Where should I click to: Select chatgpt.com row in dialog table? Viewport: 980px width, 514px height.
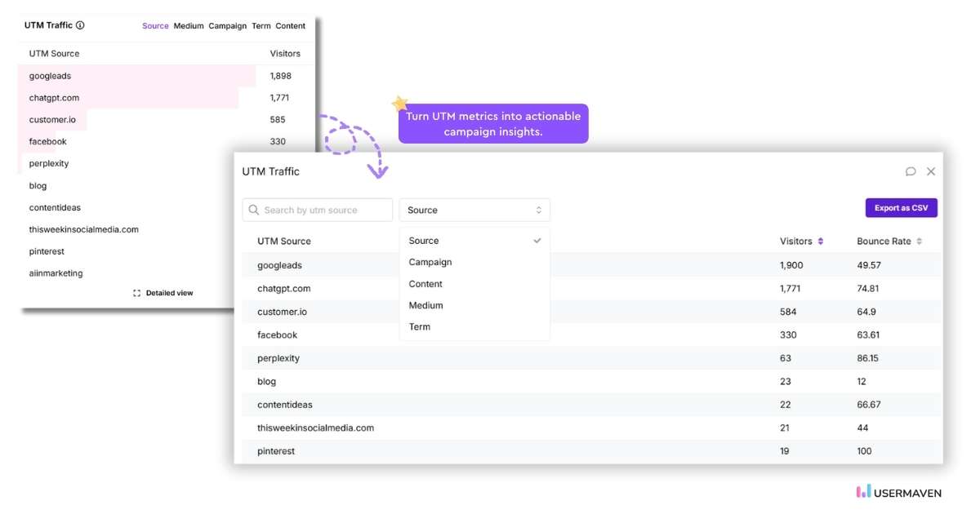pos(592,288)
